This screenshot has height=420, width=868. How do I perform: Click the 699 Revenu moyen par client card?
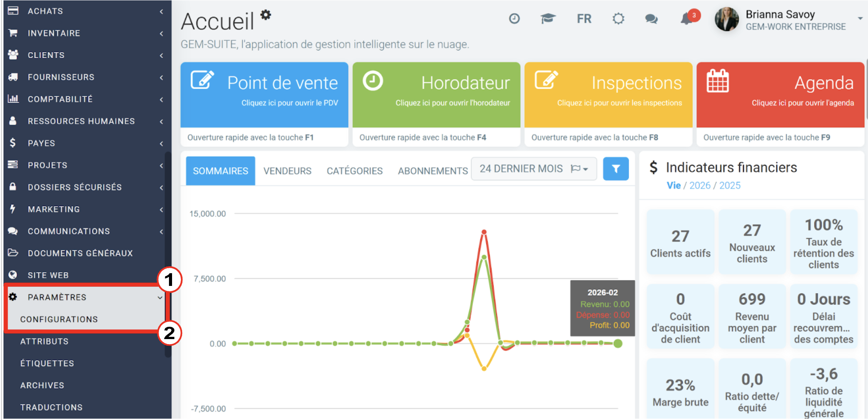752,316
